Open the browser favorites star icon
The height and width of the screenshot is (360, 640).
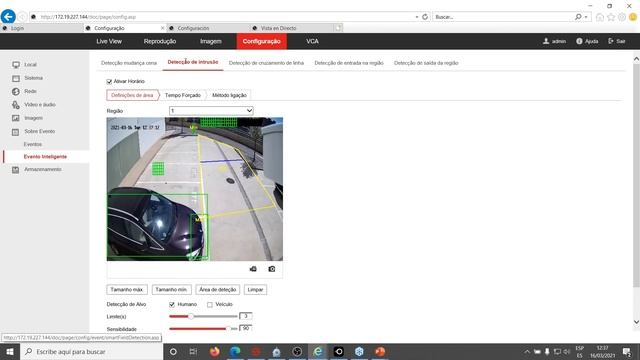[611, 17]
